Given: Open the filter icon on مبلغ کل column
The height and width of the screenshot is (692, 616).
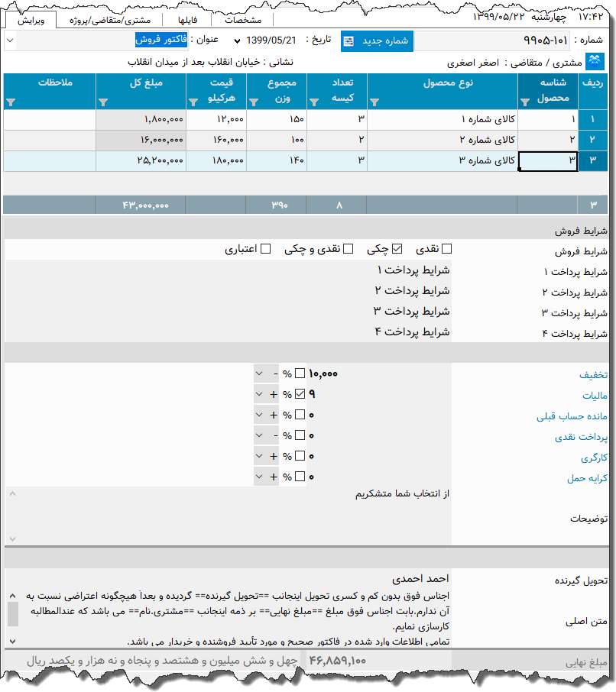Looking at the screenshot, I should point(105,102).
